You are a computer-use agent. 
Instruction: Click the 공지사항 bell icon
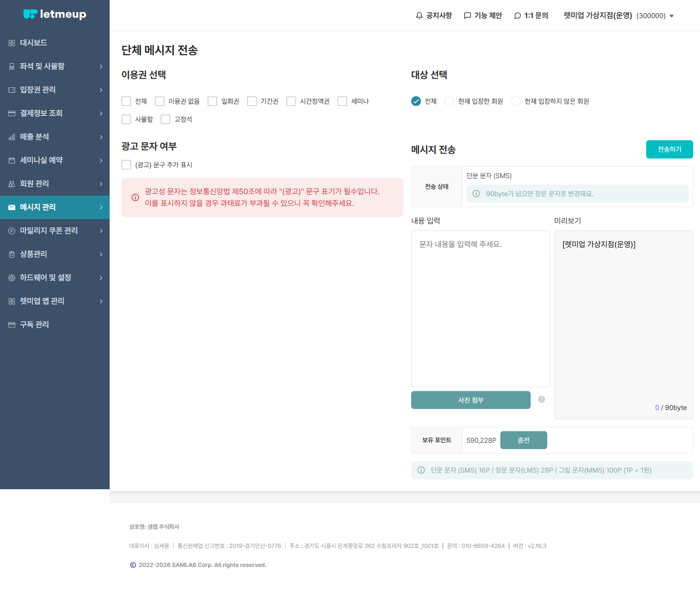(419, 16)
